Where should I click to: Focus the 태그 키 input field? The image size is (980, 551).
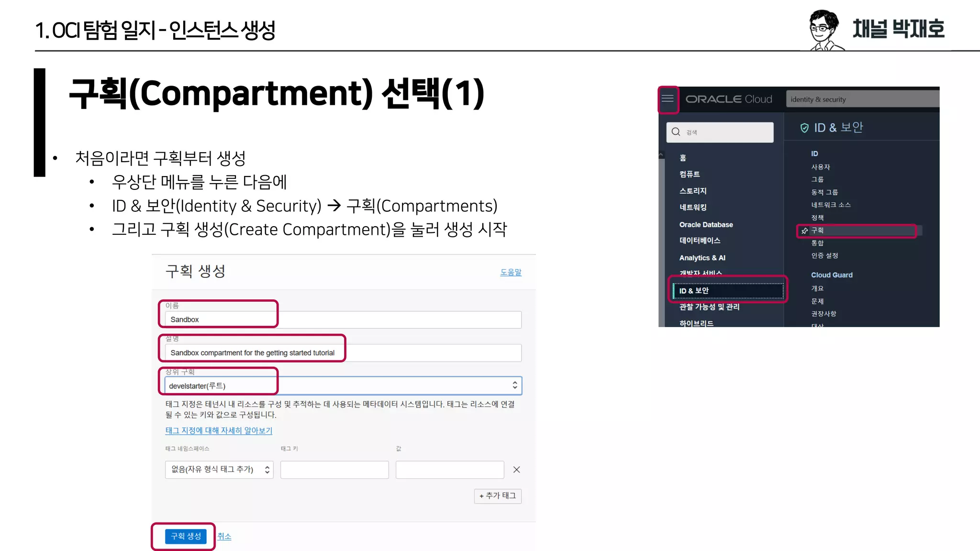point(334,470)
